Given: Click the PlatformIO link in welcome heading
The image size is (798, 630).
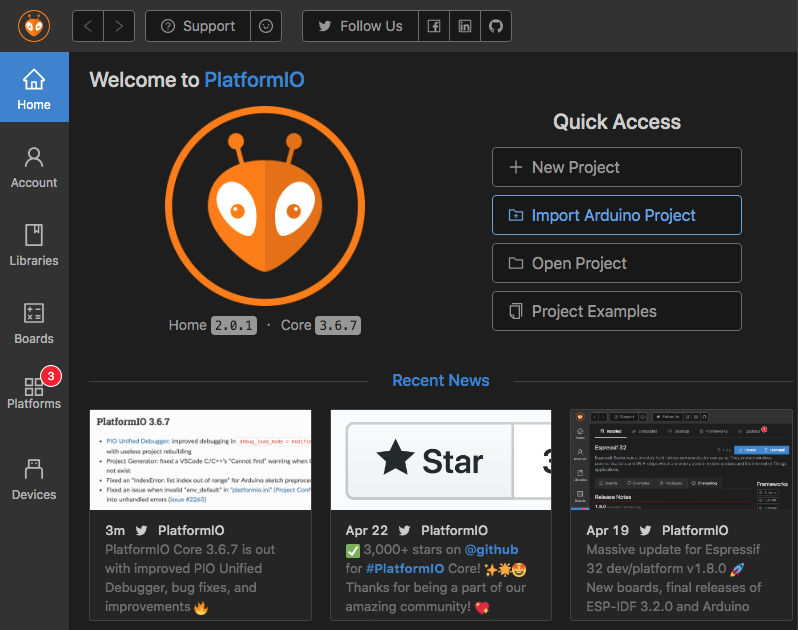Looking at the screenshot, I should point(254,80).
